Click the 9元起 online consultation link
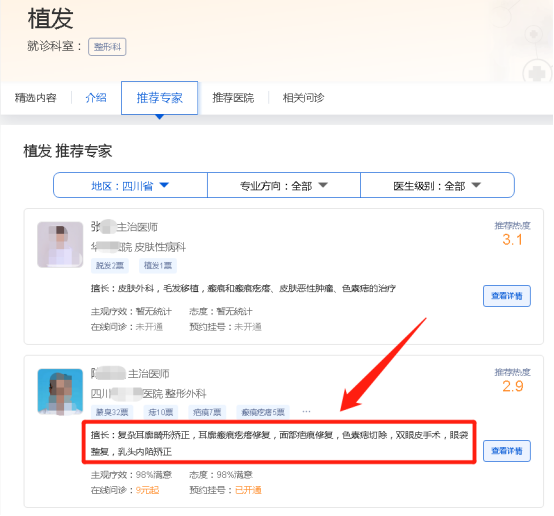 pyautogui.click(x=147, y=490)
